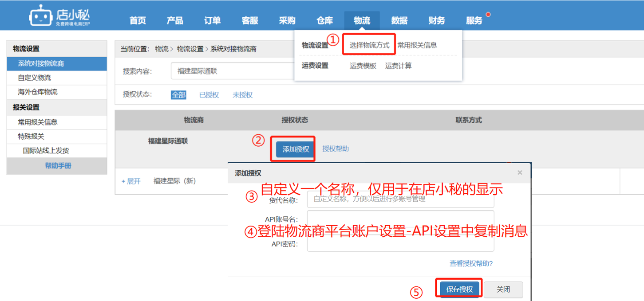644x301 pixels.
Task: Filter authorization status by 已授权
Action: 209,95
